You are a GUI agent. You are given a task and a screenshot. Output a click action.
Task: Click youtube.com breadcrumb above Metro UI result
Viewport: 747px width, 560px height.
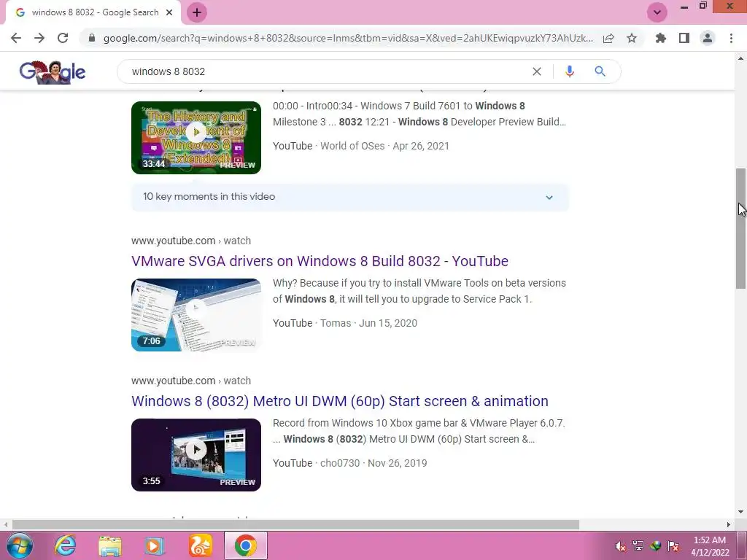point(191,381)
